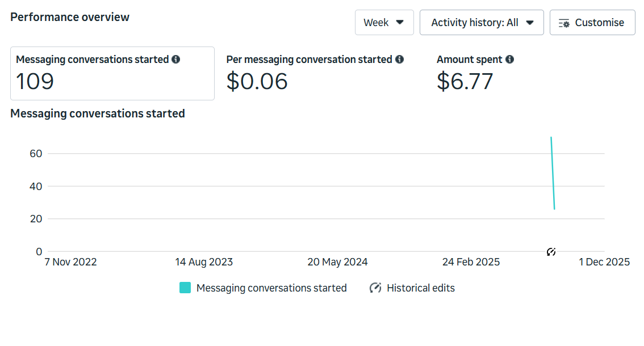Image resolution: width=644 pixels, height=346 pixels.
Task: Click the teal Messaging conversations legend swatch
Action: [185, 288]
